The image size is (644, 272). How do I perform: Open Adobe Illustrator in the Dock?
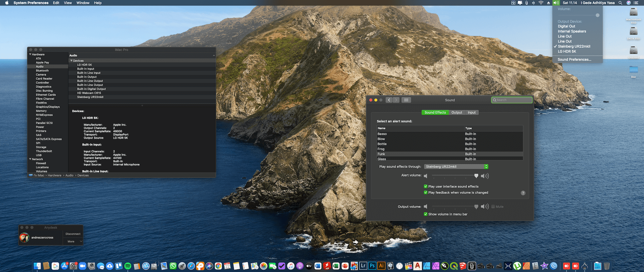tap(381, 266)
